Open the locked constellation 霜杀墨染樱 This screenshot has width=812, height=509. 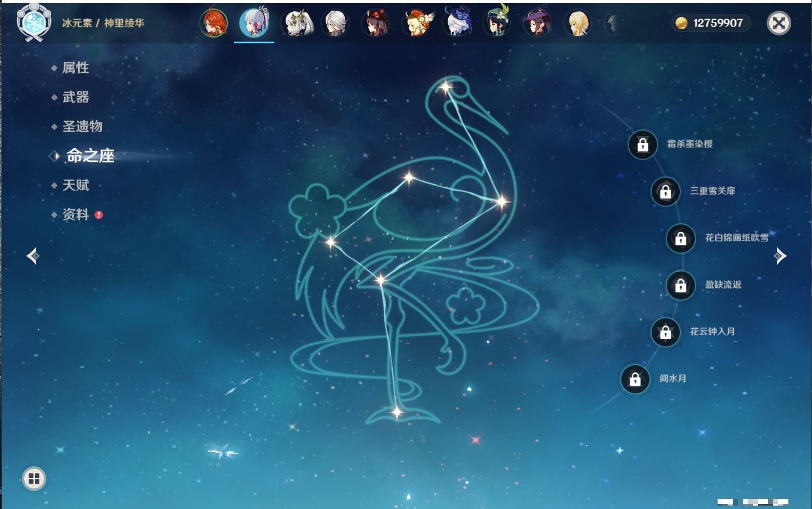tap(643, 145)
